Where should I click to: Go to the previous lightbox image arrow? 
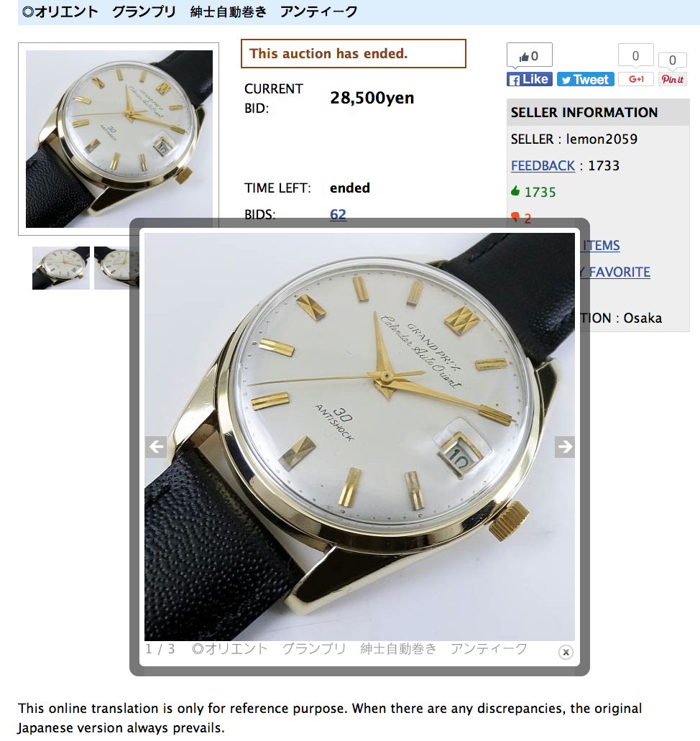pyautogui.click(x=155, y=446)
